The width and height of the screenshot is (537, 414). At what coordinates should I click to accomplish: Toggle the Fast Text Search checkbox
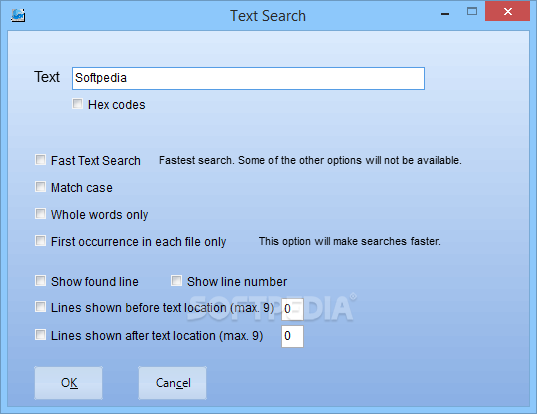(x=40, y=160)
